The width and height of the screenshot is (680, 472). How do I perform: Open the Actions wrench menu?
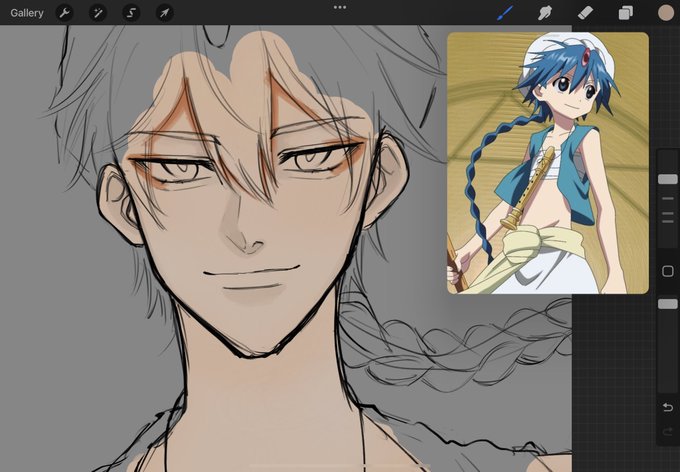pyautogui.click(x=64, y=13)
